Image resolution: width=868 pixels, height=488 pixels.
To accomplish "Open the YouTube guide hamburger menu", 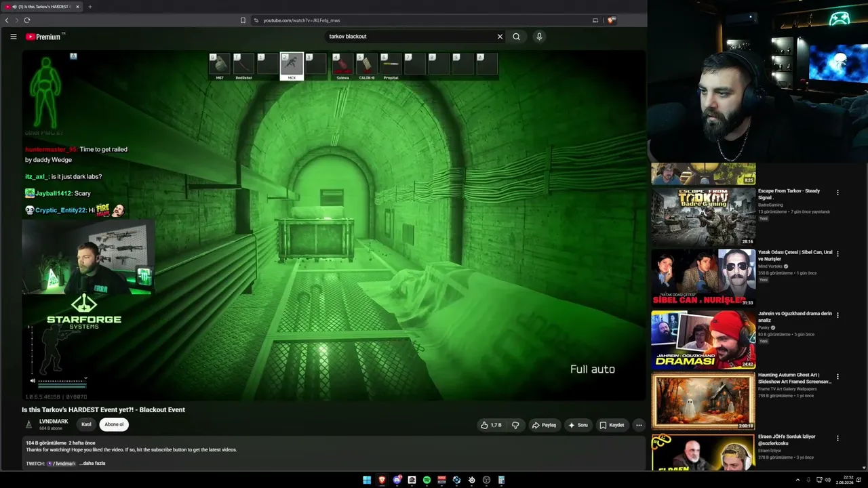I will tap(13, 37).
